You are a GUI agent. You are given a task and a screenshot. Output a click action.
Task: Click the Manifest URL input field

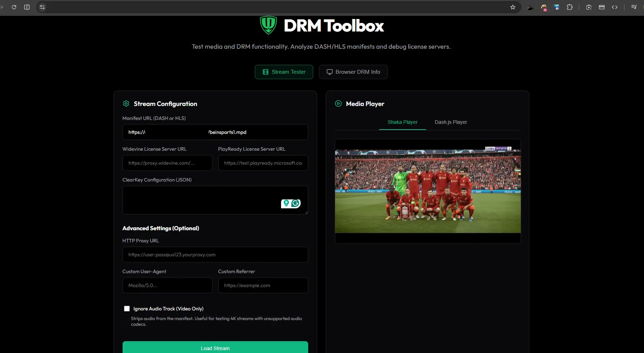tap(215, 132)
